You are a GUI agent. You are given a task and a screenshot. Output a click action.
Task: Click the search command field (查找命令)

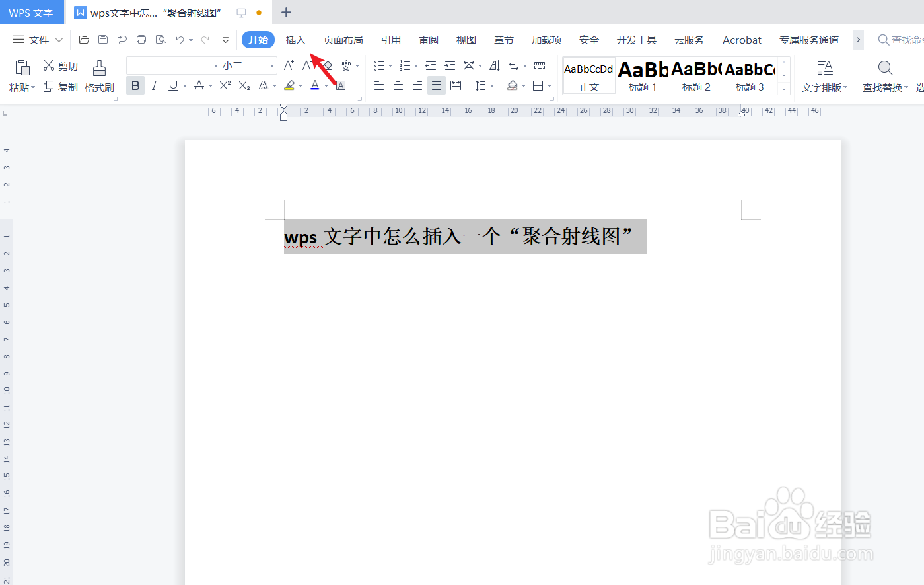tap(900, 40)
